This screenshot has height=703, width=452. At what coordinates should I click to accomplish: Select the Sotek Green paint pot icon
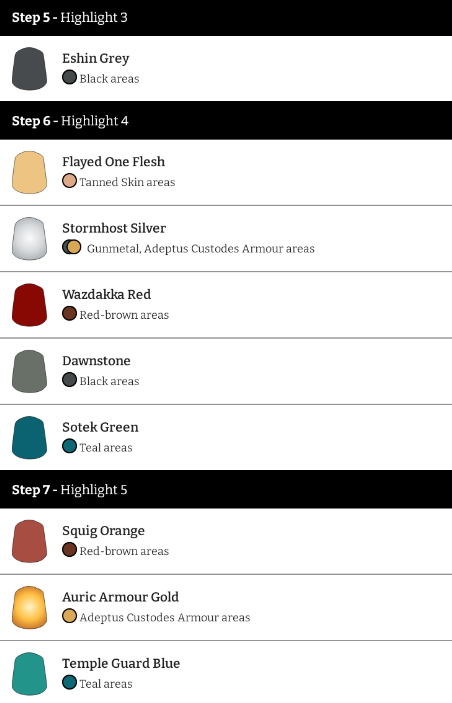coord(29,438)
